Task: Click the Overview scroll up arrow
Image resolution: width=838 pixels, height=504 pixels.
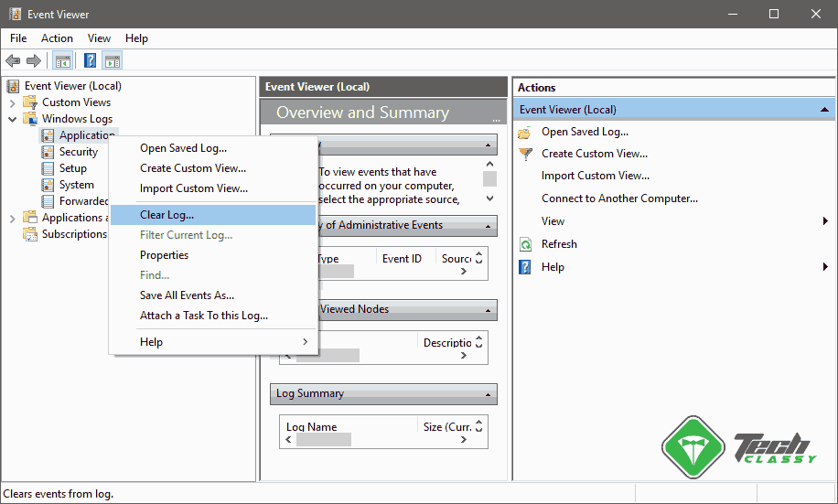Action: 489,164
